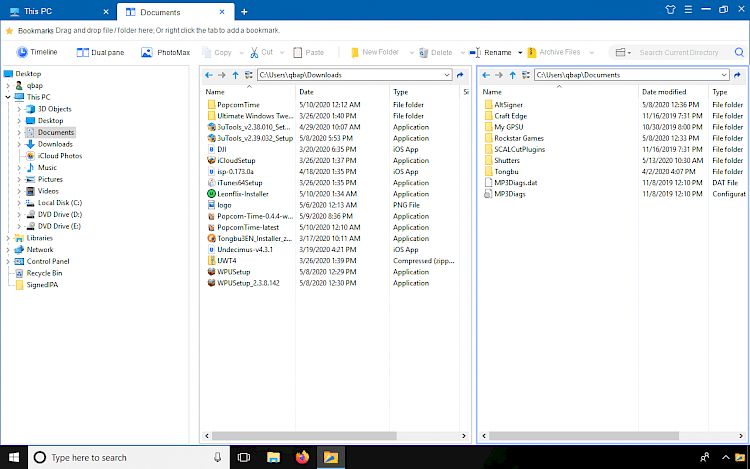Select iCloud Photos in the tree
The height and width of the screenshot is (469, 750).
click(x=59, y=156)
